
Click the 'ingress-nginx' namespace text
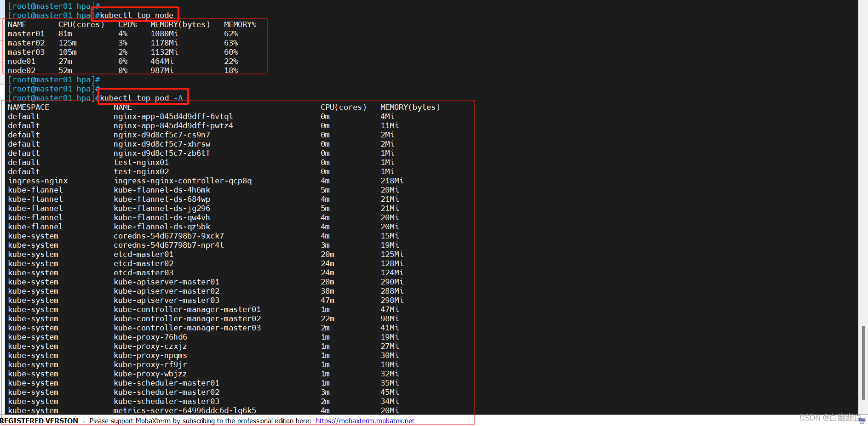click(38, 181)
